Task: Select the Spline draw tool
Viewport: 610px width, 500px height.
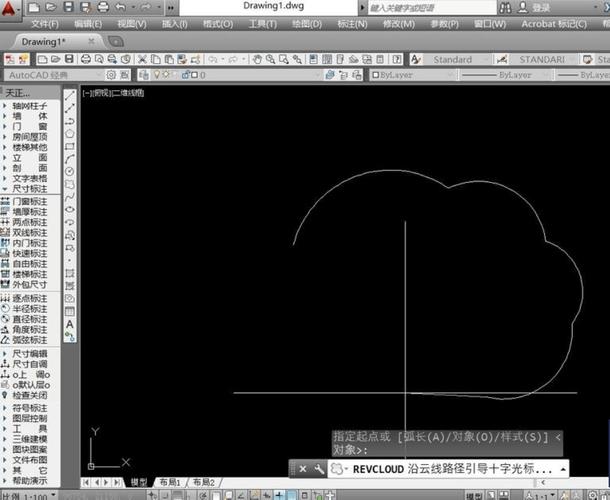Action: click(x=70, y=197)
